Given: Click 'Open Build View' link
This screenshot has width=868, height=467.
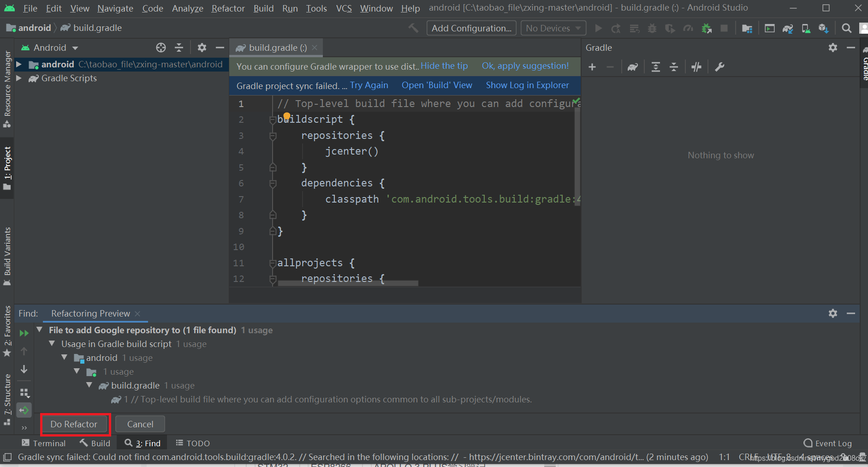Looking at the screenshot, I should point(437,85).
